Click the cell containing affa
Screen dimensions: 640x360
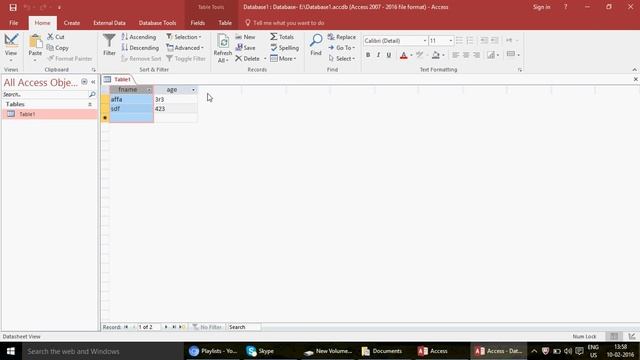click(131, 99)
